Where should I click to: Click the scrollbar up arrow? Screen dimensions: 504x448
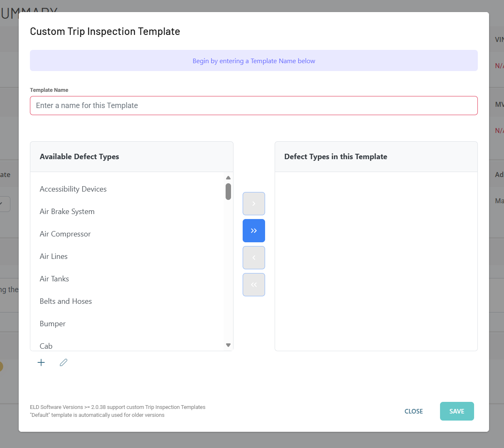click(228, 177)
